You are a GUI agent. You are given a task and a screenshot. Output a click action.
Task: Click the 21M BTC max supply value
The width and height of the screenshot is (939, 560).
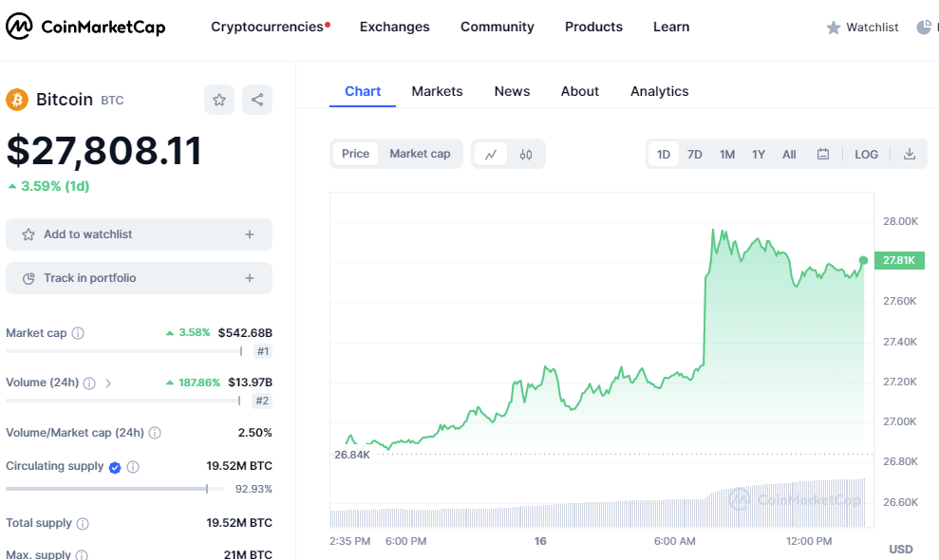pos(248,554)
